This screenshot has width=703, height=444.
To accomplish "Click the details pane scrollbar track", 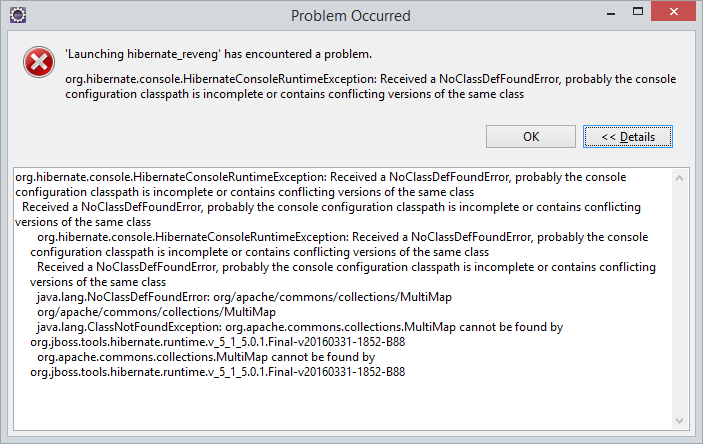I will (x=679, y=300).
